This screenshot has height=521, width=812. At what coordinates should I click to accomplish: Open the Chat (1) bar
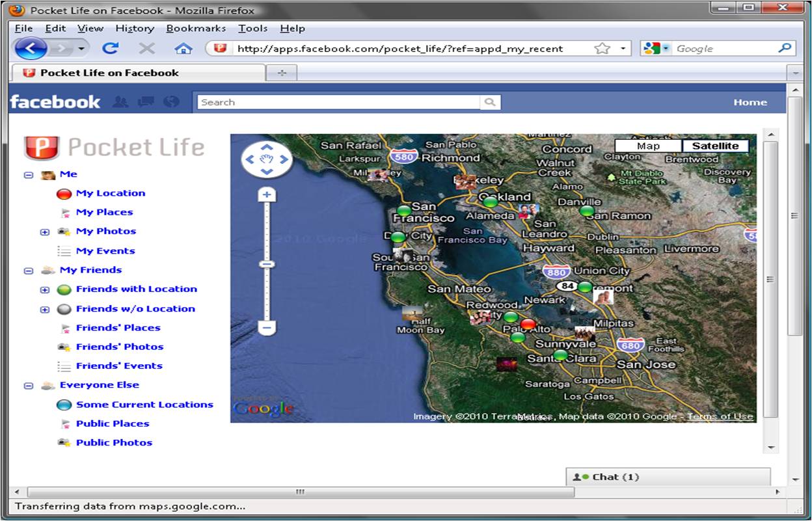[668, 477]
